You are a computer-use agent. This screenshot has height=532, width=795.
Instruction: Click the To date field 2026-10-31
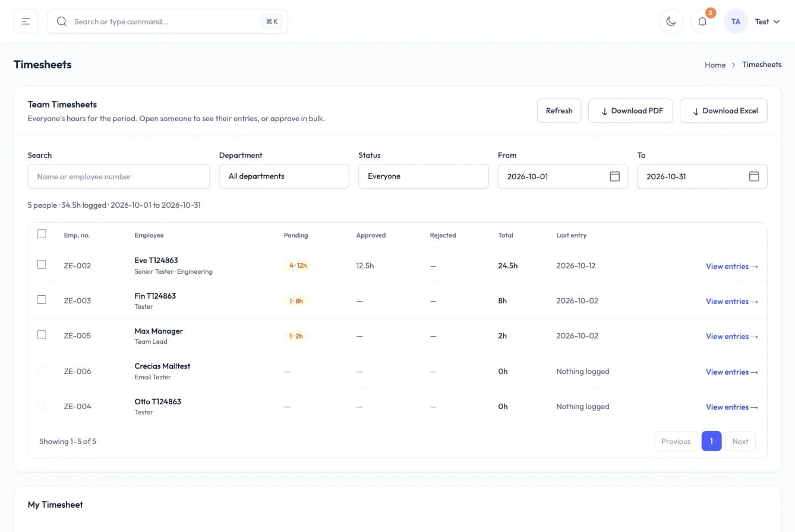pos(702,176)
